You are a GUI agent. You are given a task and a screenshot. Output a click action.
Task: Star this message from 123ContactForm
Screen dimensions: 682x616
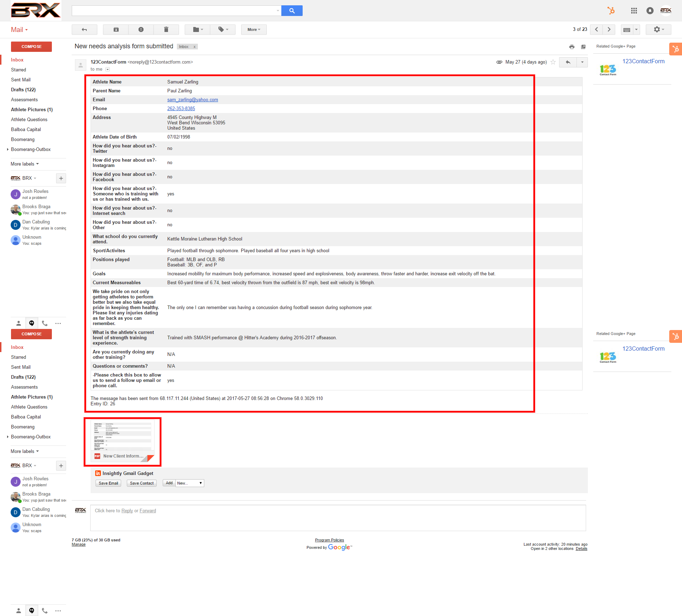553,62
